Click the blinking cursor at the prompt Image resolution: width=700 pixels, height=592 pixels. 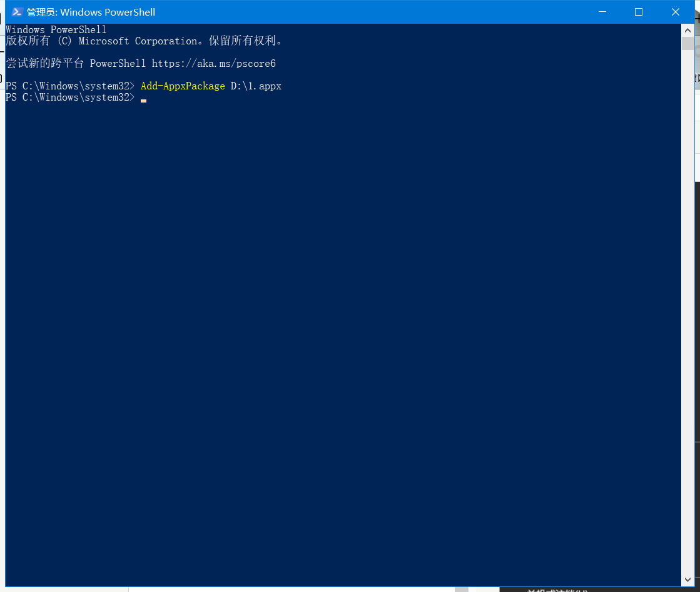coord(143,99)
